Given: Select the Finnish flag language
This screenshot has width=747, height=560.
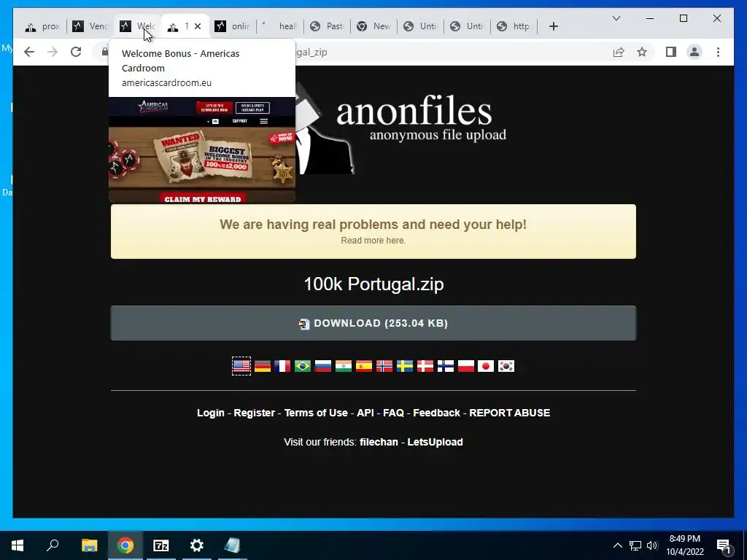Looking at the screenshot, I should pyautogui.click(x=446, y=366).
